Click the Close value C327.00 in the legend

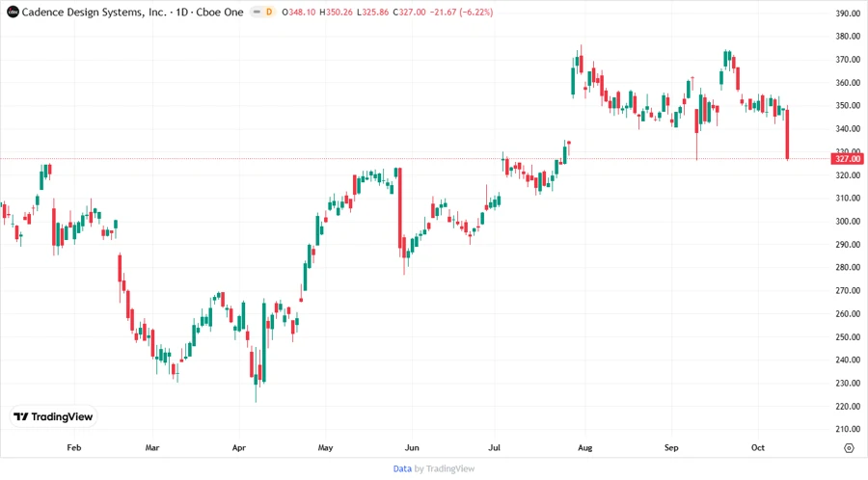pyautogui.click(x=380, y=12)
